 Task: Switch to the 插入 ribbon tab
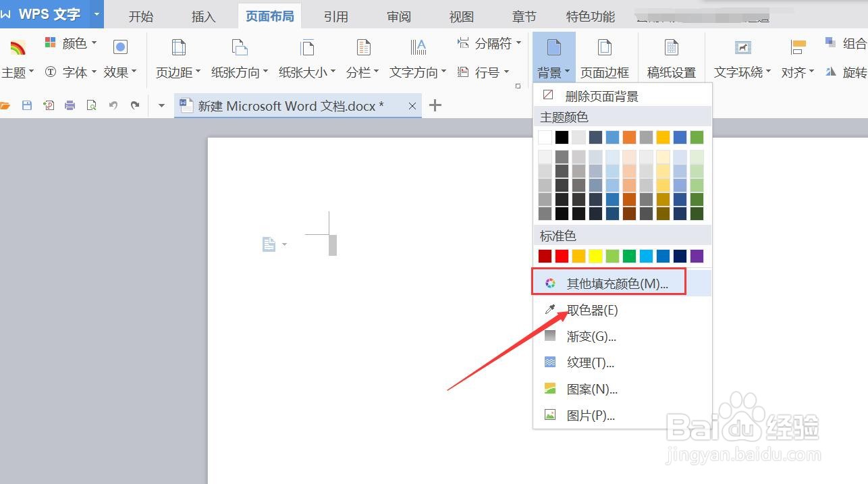click(202, 16)
